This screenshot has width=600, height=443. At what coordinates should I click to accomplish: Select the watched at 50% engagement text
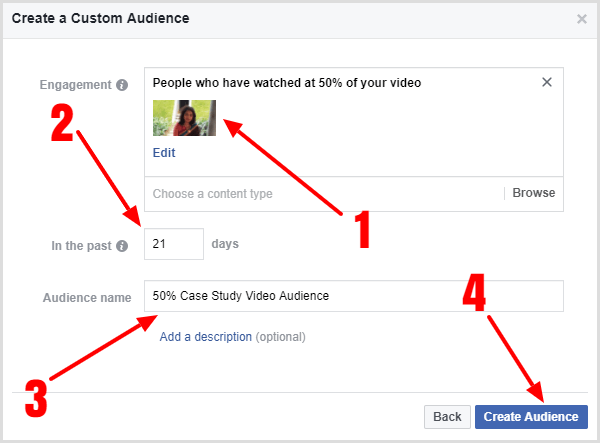click(x=286, y=83)
